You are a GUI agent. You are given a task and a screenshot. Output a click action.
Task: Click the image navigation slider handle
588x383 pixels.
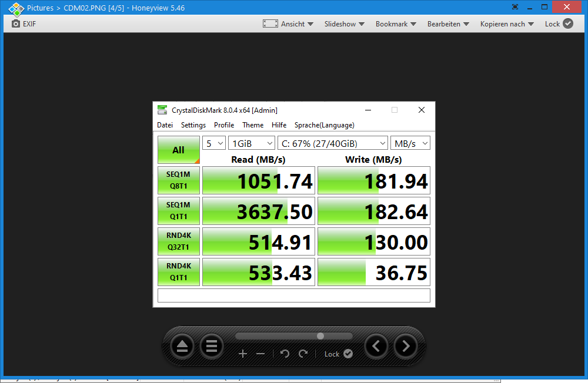click(320, 336)
